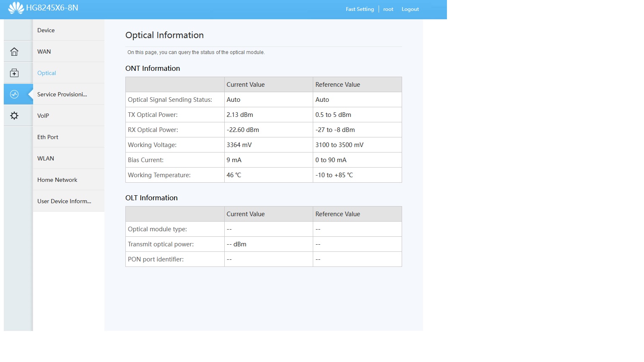644x362 pixels.
Task: Open the WLAN menu item
Action: tap(68, 158)
